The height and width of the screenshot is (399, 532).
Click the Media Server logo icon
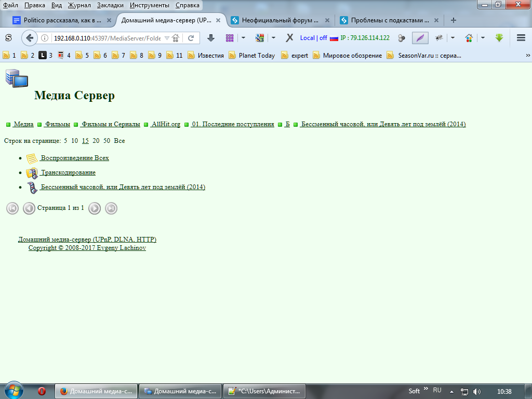tap(17, 78)
